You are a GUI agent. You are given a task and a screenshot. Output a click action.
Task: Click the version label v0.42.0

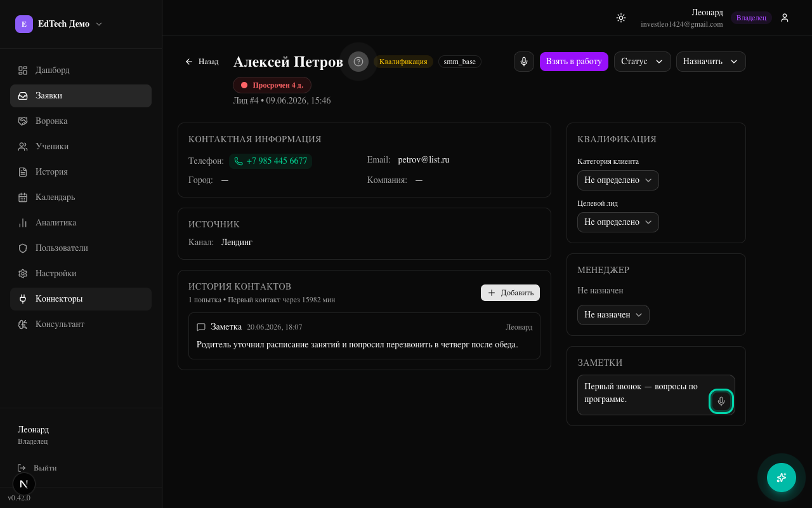(19, 498)
